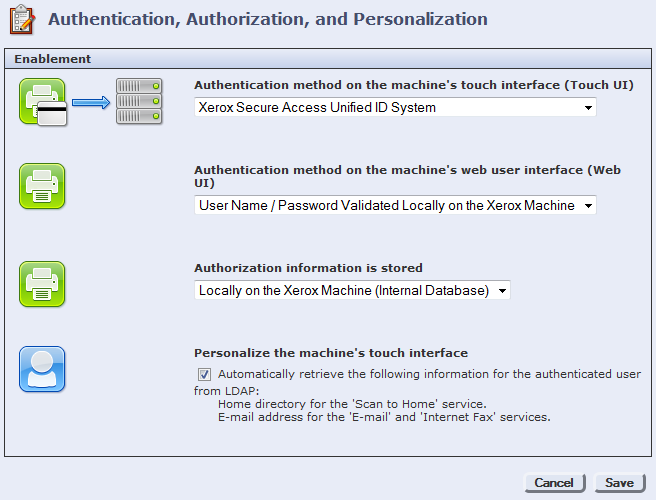Open the Web UI authentication method dropdown
The width and height of the screenshot is (656, 500).
395,205
